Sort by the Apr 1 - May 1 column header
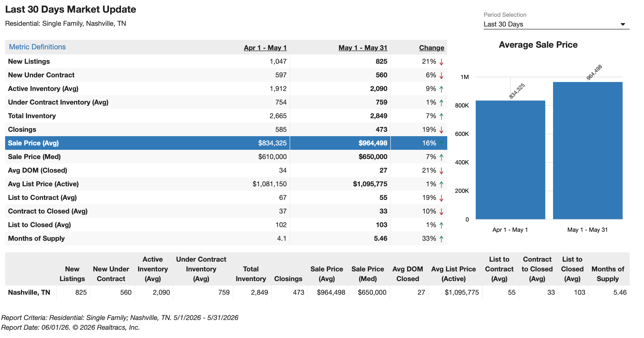This screenshot has height=338, width=644. tap(265, 48)
